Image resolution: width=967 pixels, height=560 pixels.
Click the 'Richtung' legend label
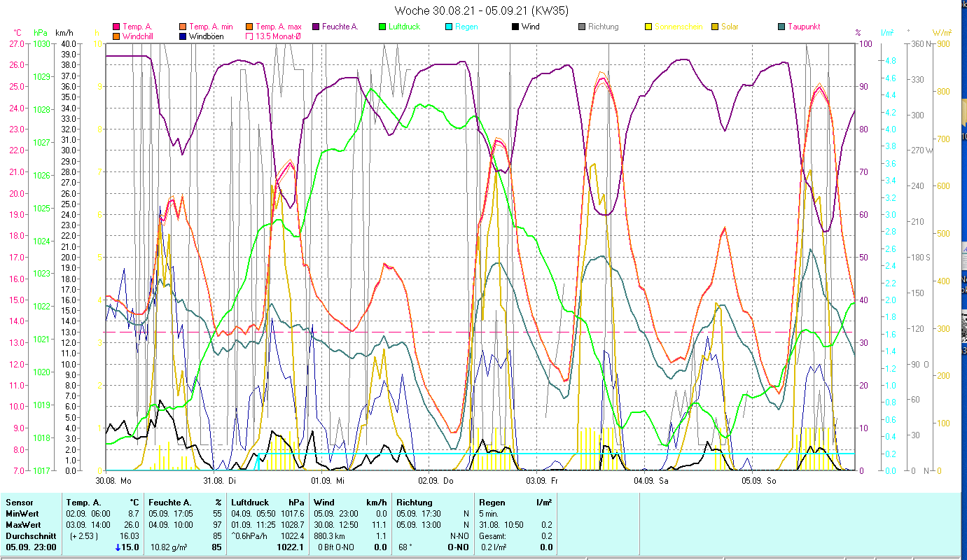(x=604, y=27)
